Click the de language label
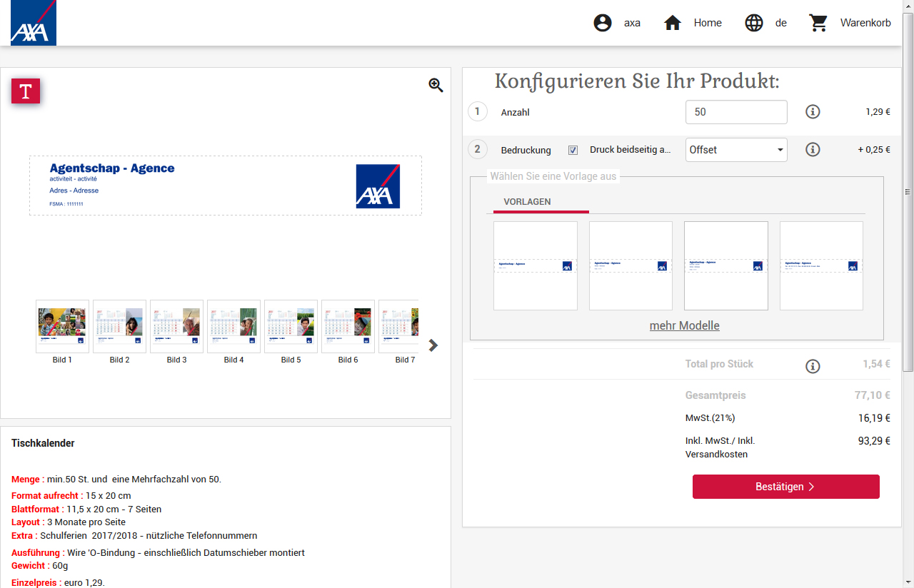Viewport: 914px width, 588px height. coord(781,23)
